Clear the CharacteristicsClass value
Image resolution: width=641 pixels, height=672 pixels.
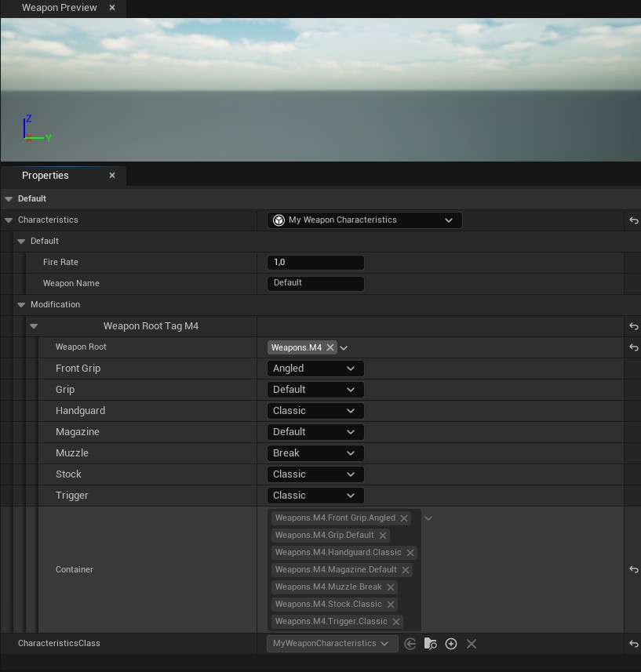[472, 644]
